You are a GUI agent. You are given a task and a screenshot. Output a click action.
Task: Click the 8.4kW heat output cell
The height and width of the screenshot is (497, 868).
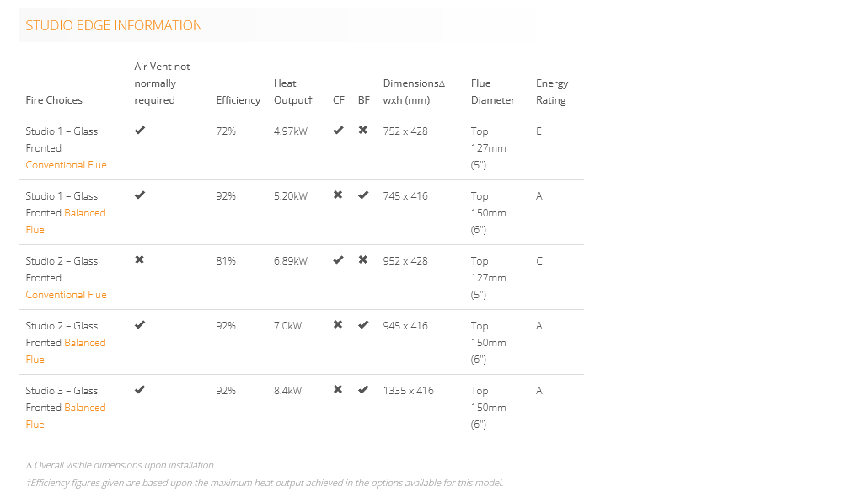coord(287,391)
